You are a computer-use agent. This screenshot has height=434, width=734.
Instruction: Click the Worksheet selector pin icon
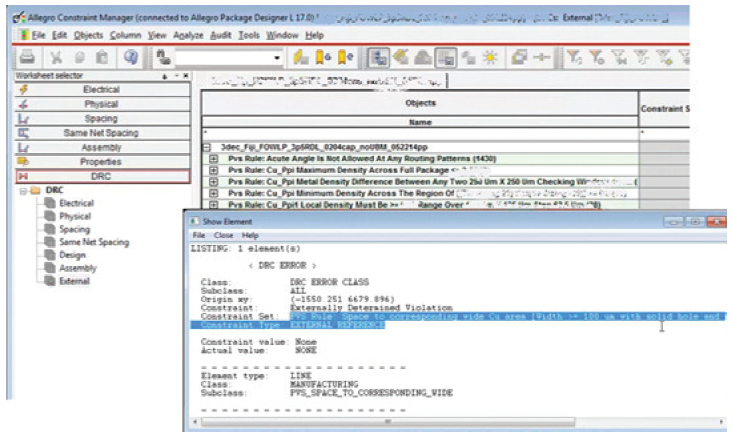tap(165, 76)
